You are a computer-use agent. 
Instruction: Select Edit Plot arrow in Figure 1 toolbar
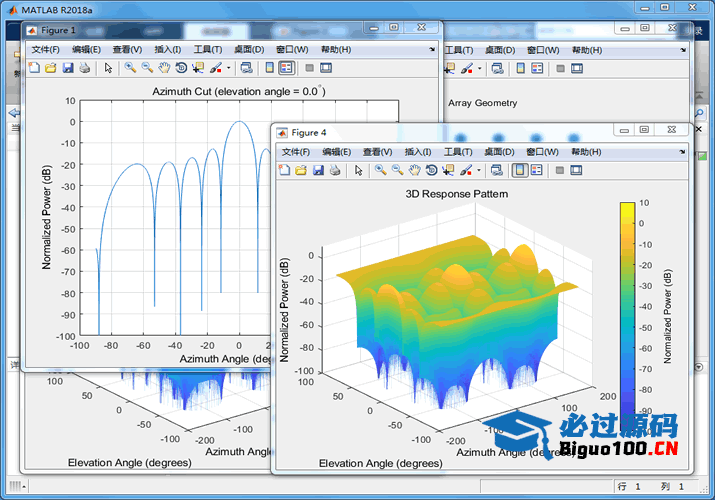coord(108,68)
